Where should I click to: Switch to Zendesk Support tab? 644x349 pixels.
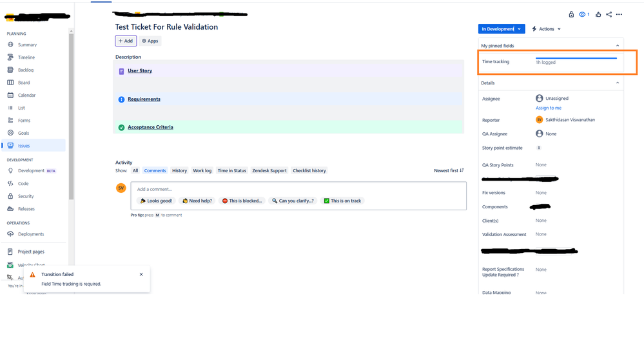[x=269, y=170]
